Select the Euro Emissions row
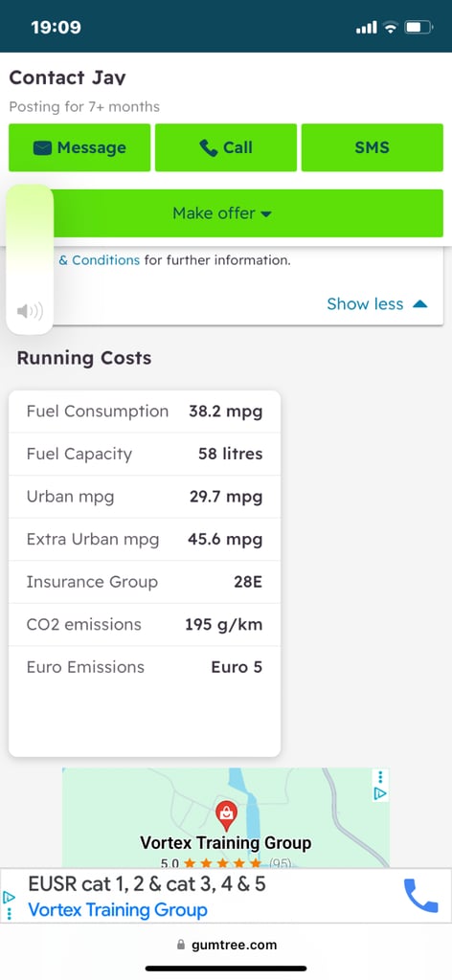Screen dimensions: 452x980 tap(145, 667)
